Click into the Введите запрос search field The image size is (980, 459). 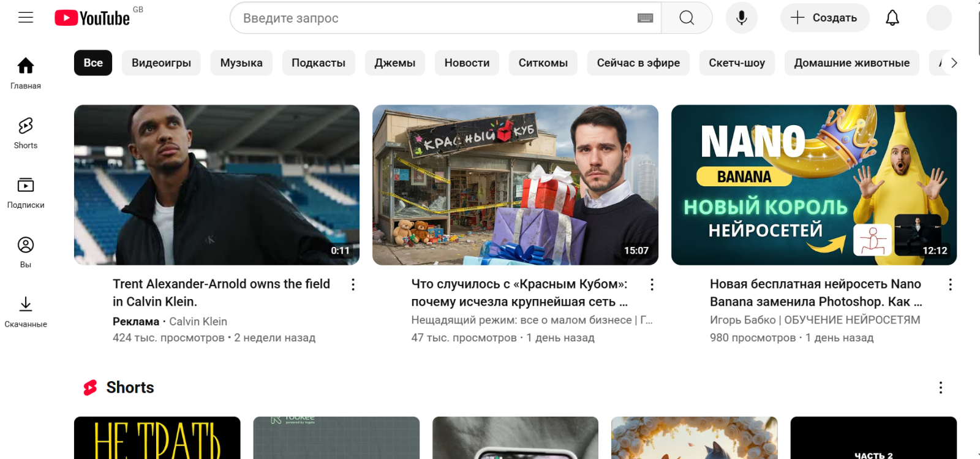pos(429,18)
